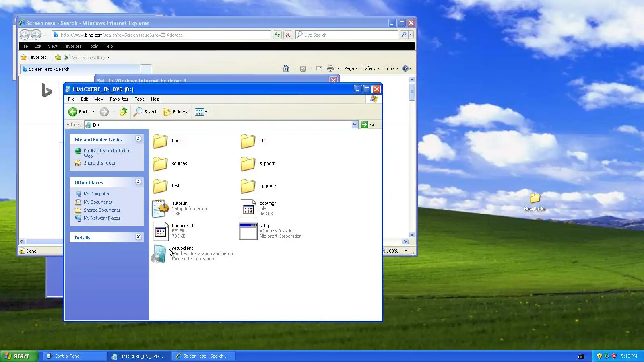Open the boot folder icon
644x362 pixels.
click(x=160, y=141)
